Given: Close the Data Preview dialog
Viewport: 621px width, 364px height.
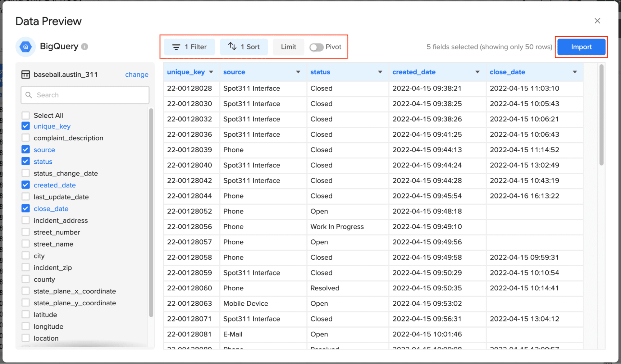Looking at the screenshot, I should pos(597,21).
